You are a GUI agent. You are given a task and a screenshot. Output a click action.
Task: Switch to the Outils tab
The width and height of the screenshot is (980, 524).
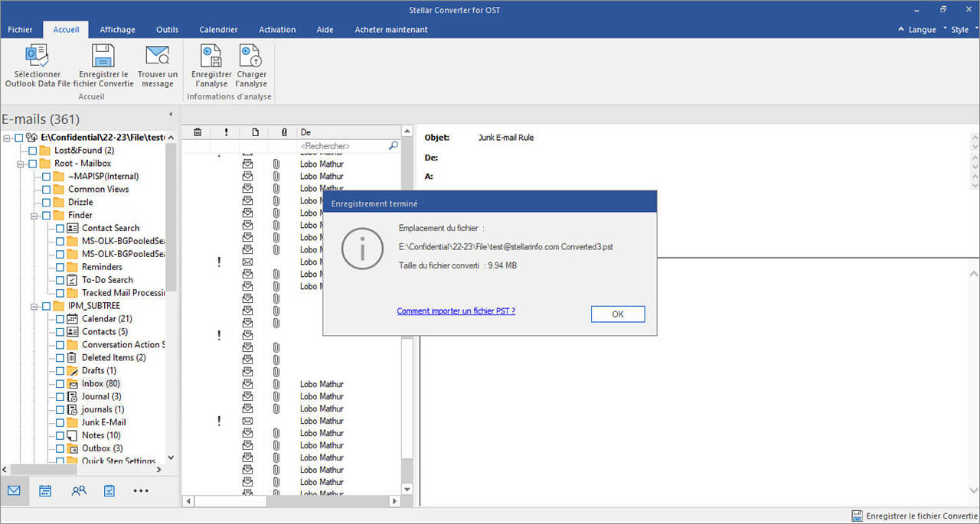(167, 30)
